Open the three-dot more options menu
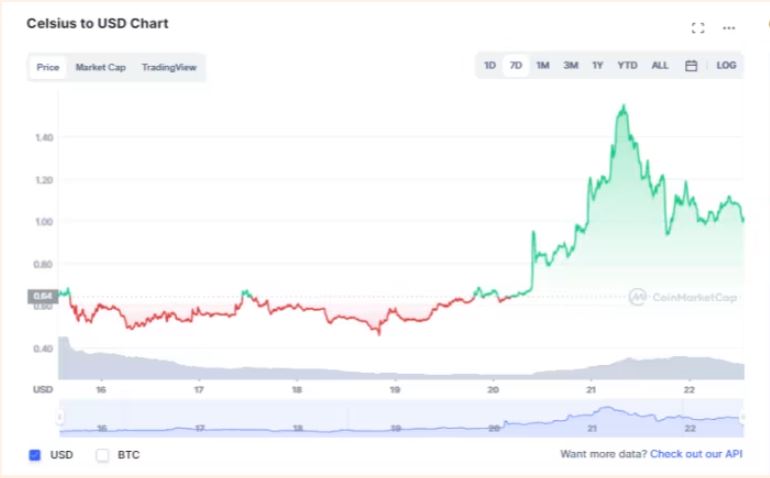 [x=728, y=27]
